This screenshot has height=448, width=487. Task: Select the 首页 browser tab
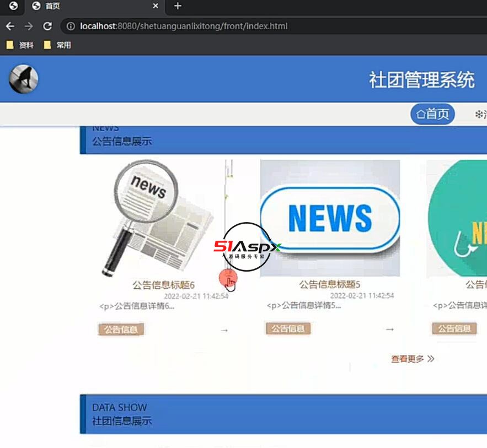pos(95,6)
